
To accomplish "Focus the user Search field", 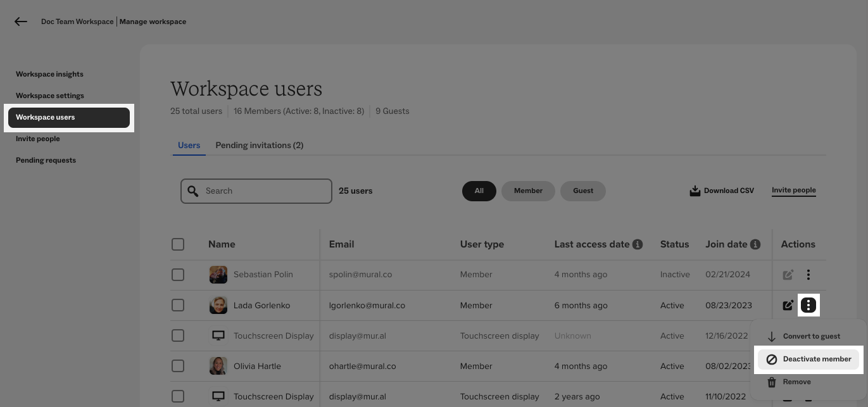I will [x=256, y=191].
